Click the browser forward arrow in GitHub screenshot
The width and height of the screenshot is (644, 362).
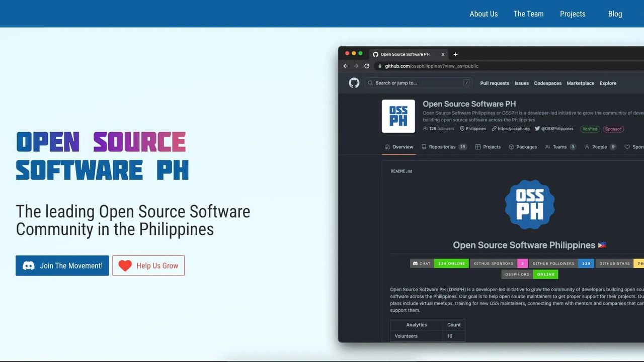pos(356,66)
